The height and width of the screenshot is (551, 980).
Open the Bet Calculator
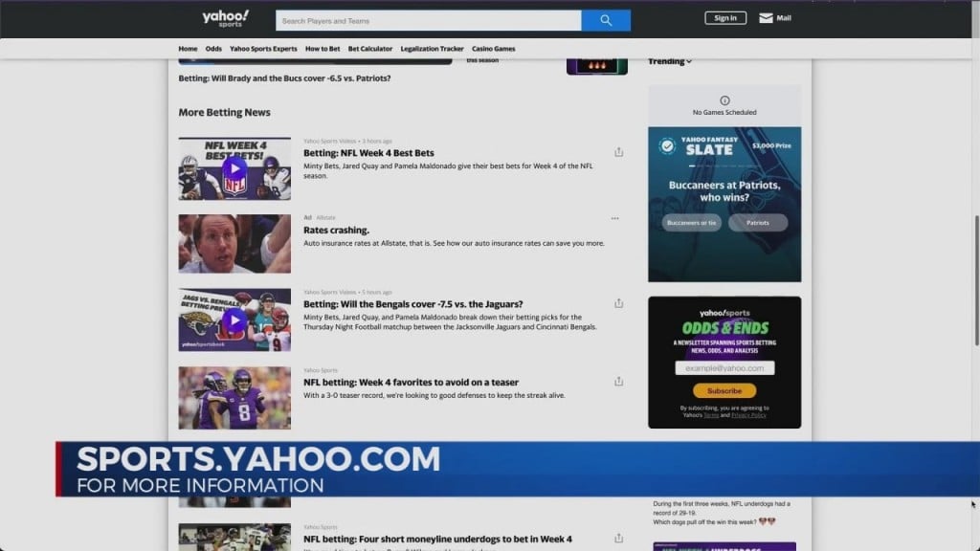[x=370, y=49]
